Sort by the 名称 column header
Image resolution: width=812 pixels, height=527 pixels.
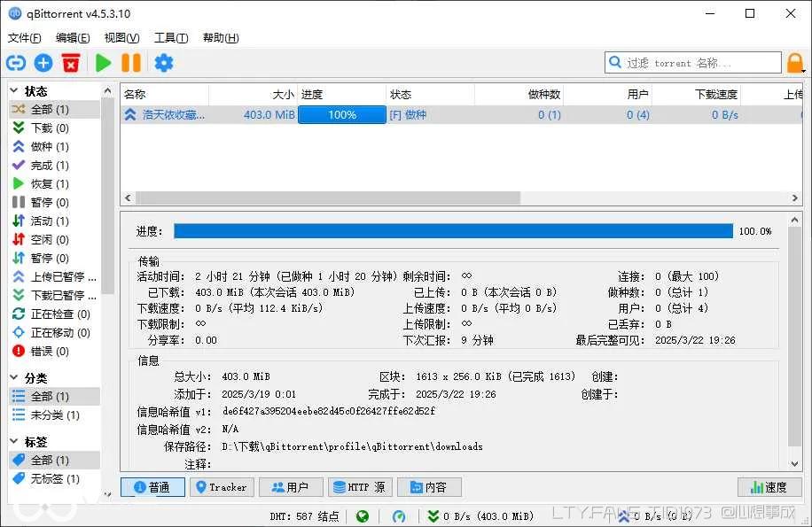pos(165,94)
